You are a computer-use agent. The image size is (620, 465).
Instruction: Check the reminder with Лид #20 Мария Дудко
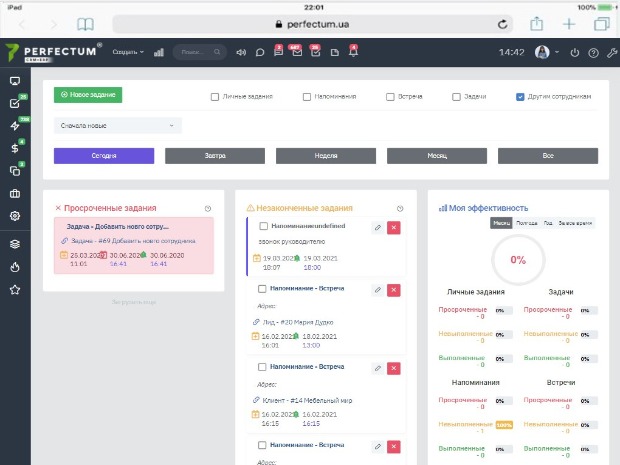coord(262,289)
